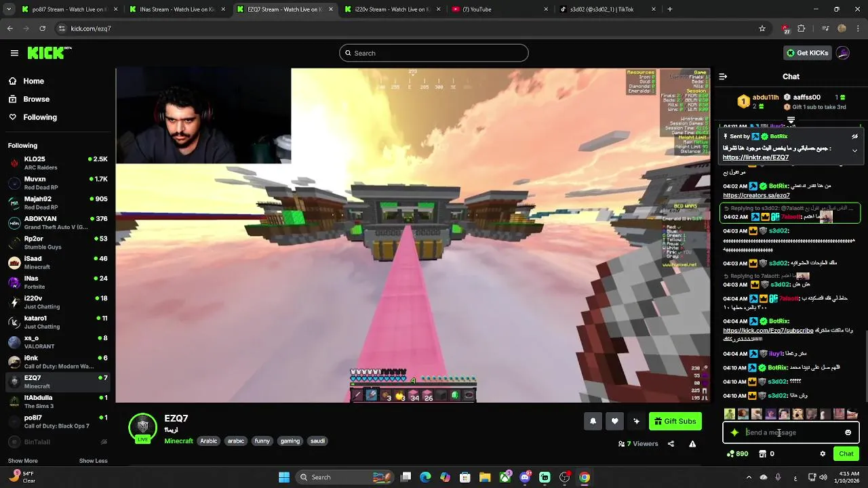Send message with the Chat button
This screenshot has height=488, width=868.
846,453
